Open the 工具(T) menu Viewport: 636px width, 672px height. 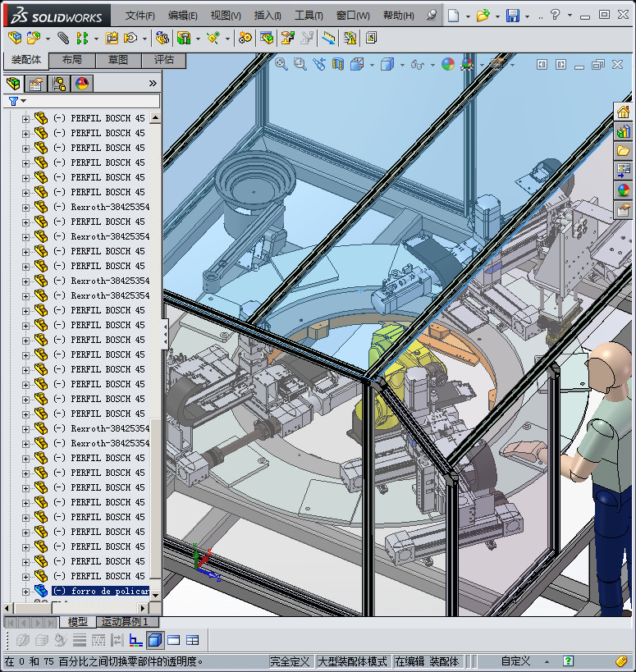click(x=309, y=15)
